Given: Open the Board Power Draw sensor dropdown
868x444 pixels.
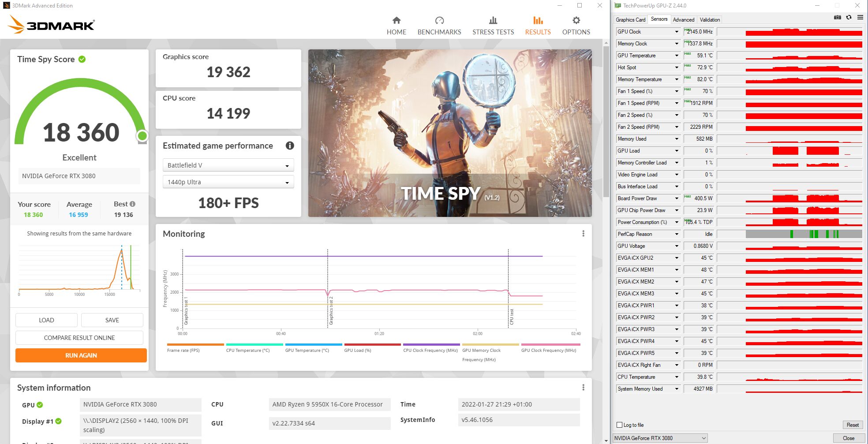Looking at the screenshot, I should [x=677, y=198].
